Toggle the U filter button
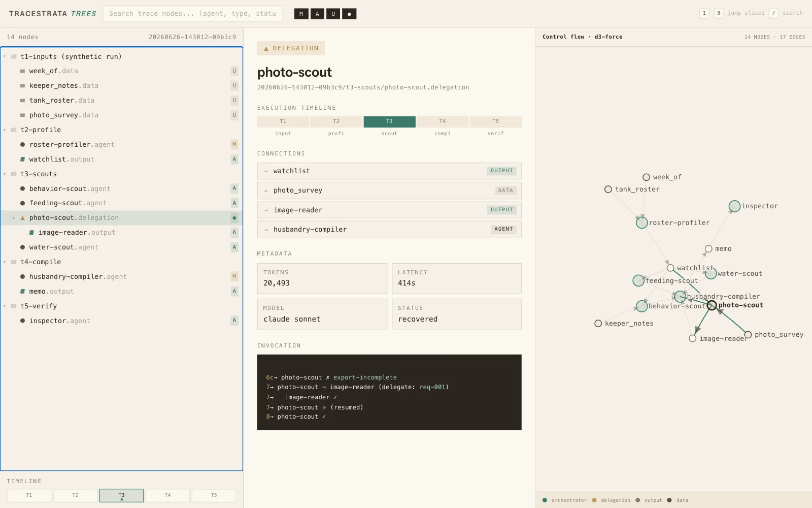This screenshot has width=812, height=508. 333,14
